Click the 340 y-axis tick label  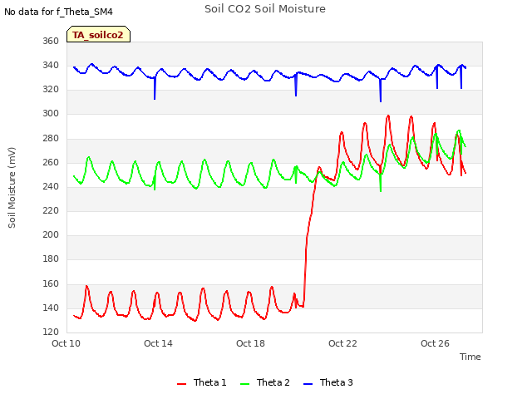pyautogui.click(x=51, y=65)
